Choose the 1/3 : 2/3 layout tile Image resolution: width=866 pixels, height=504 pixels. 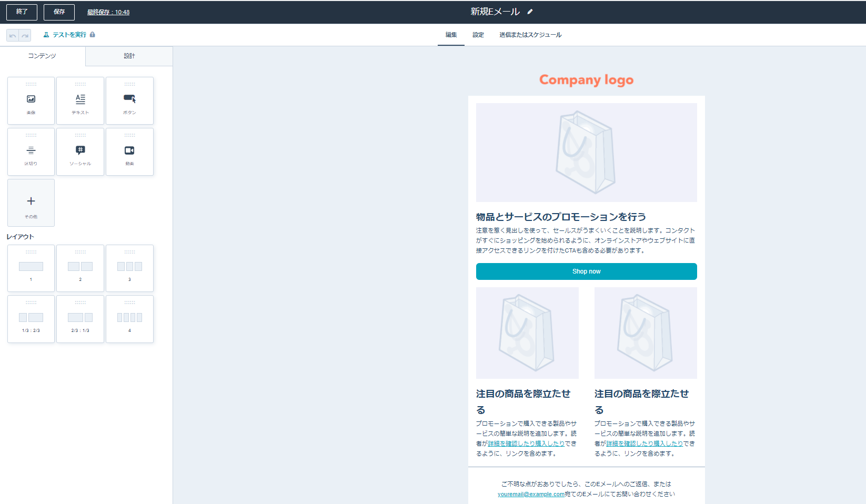tap(31, 319)
